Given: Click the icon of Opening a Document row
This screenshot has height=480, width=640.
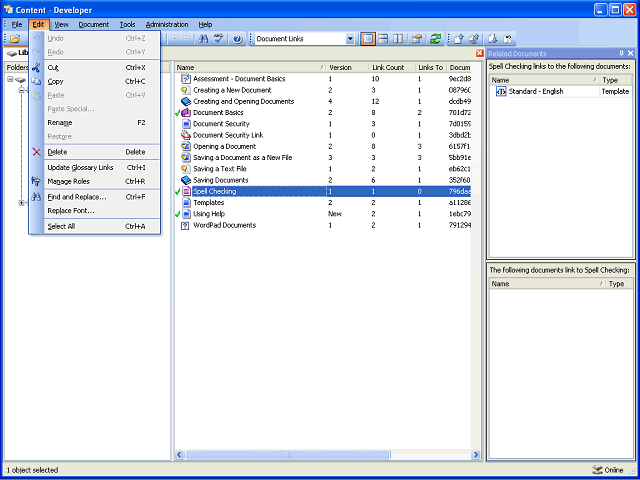Looking at the screenshot, I should [x=186, y=146].
